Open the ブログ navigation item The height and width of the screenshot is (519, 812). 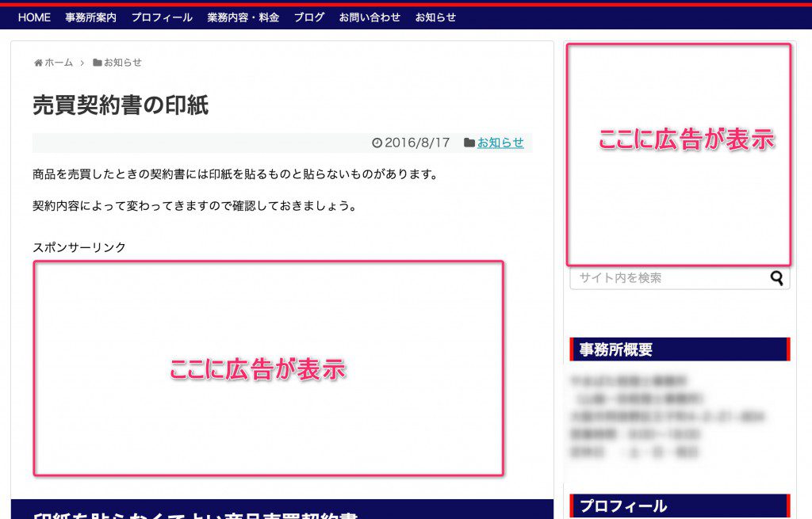coord(309,17)
